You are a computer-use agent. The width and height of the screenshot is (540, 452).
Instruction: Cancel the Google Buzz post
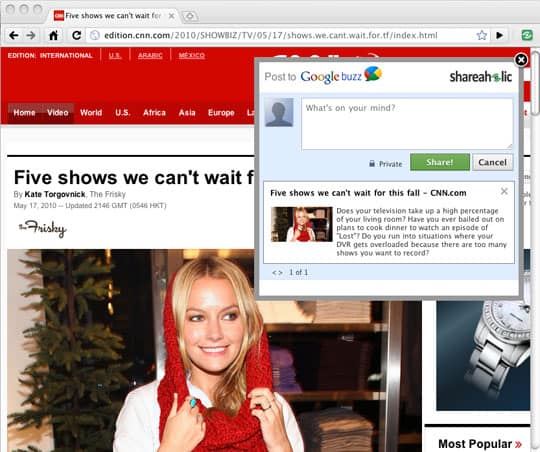pyautogui.click(x=492, y=162)
